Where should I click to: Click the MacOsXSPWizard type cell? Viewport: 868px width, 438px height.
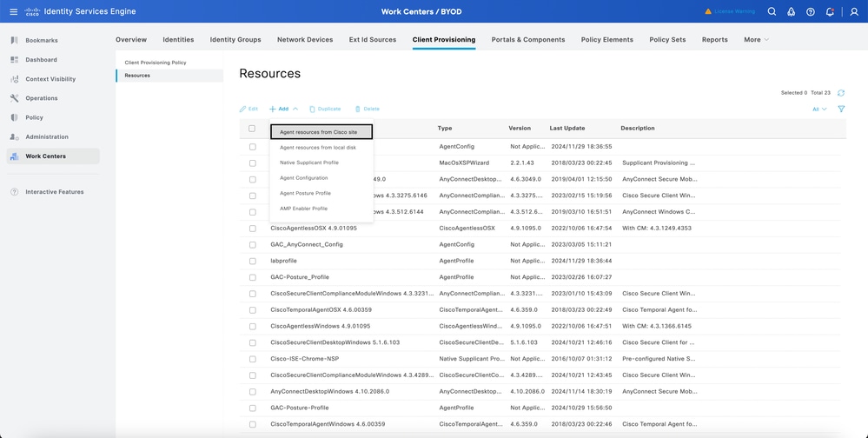coord(464,163)
